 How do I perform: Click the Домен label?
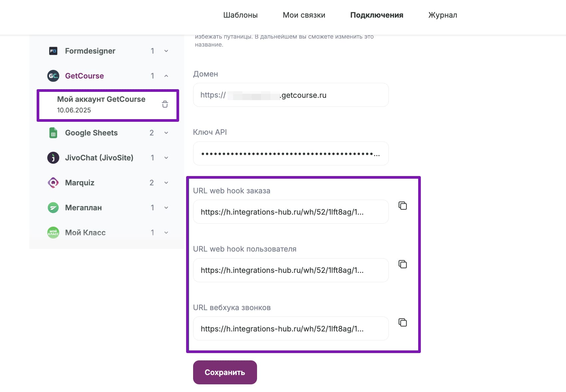pos(205,74)
